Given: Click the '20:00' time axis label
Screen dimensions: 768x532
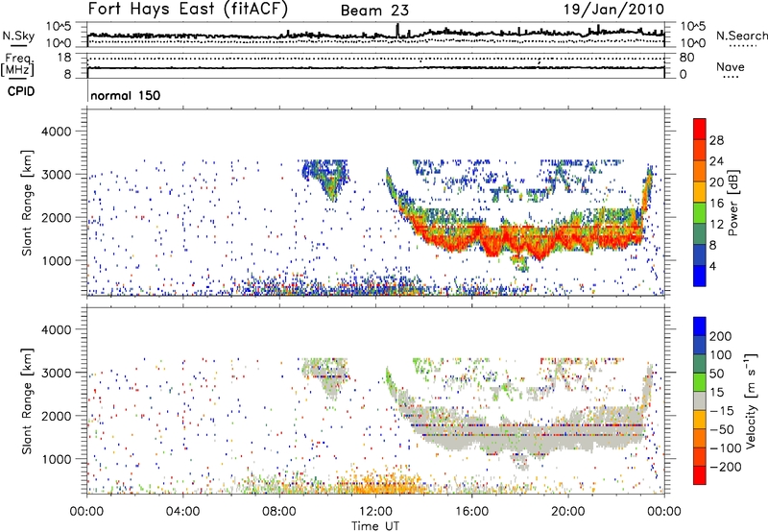Looking at the screenshot, I should [x=568, y=512].
